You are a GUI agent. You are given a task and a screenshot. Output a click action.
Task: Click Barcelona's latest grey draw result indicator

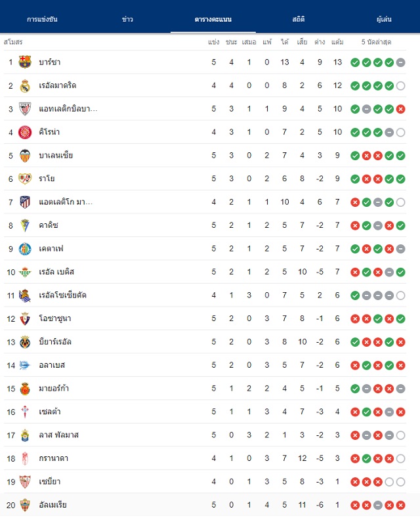[400, 62]
